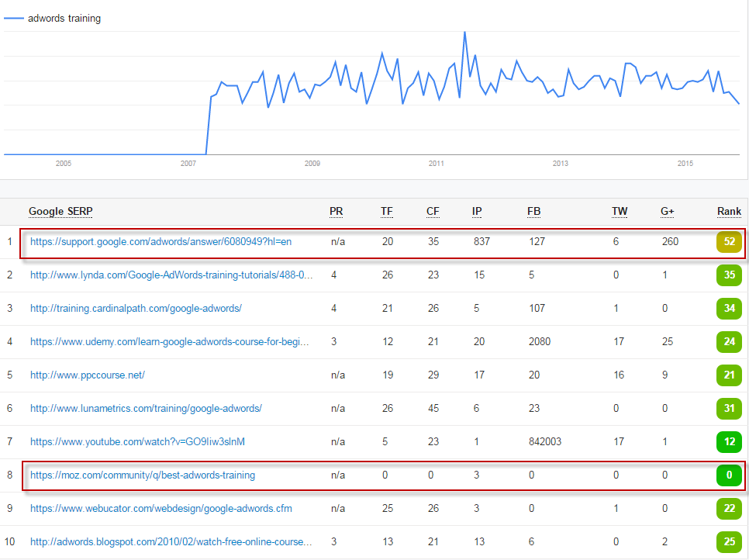Click the green rank badge 12
749x560 pixels.
pos(729,442)
